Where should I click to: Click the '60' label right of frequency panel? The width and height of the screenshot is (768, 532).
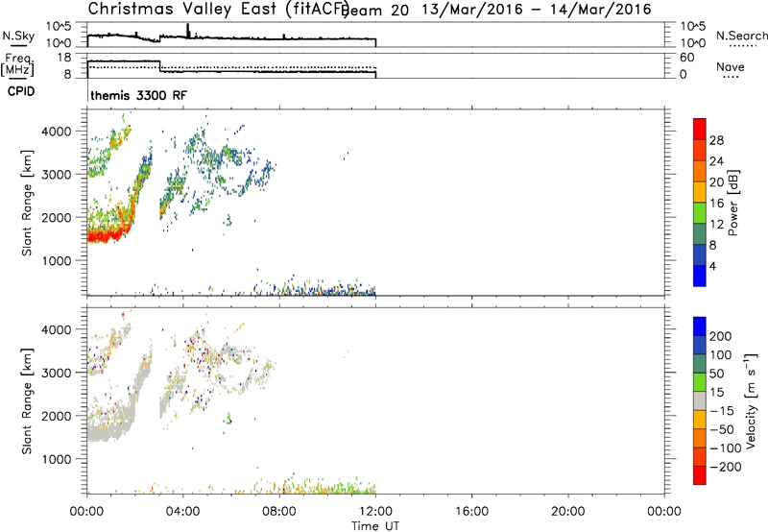[x=686, y=58]
